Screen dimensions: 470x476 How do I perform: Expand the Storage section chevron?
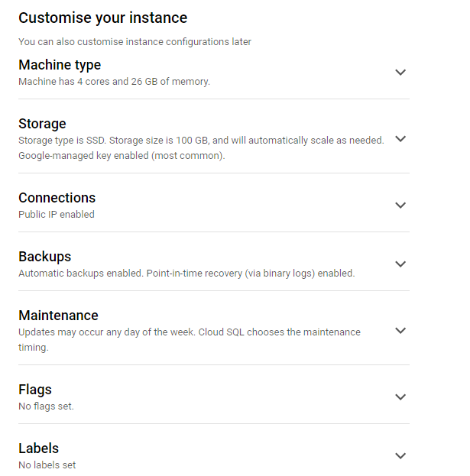(x=400, y=139)
